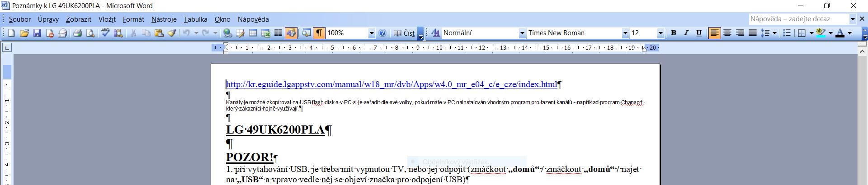Open the Columns layout icon
868x185 pixels.
click(x=278, y=33)
